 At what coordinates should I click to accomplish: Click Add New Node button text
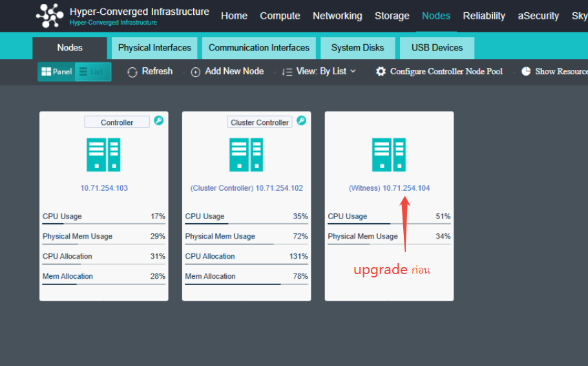tap(234, 71)
